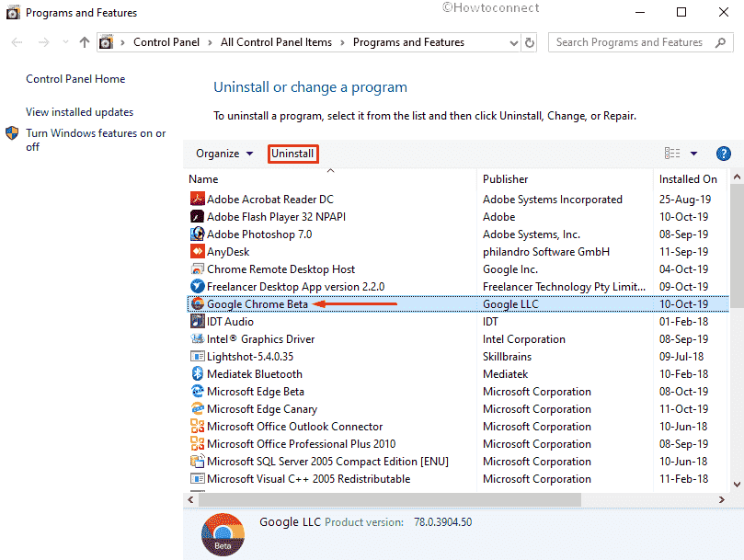
Task: Click publisher 'Skillbrains'
Action: click(x=507, y=357)
